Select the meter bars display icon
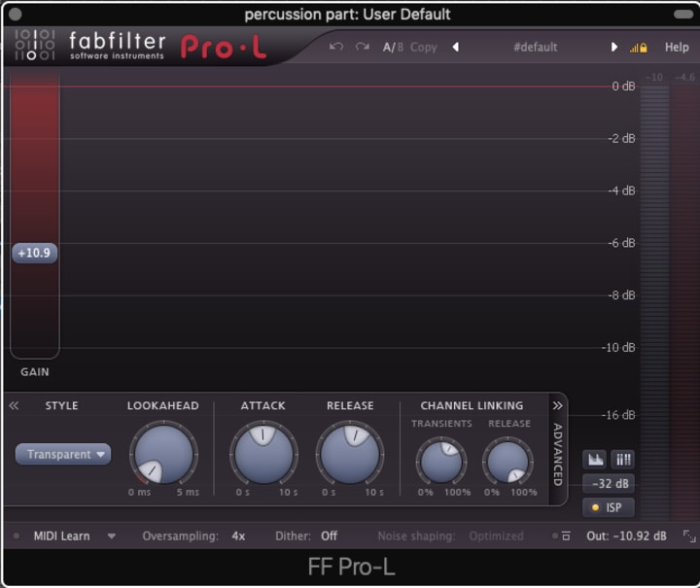 tap(623, 459)
